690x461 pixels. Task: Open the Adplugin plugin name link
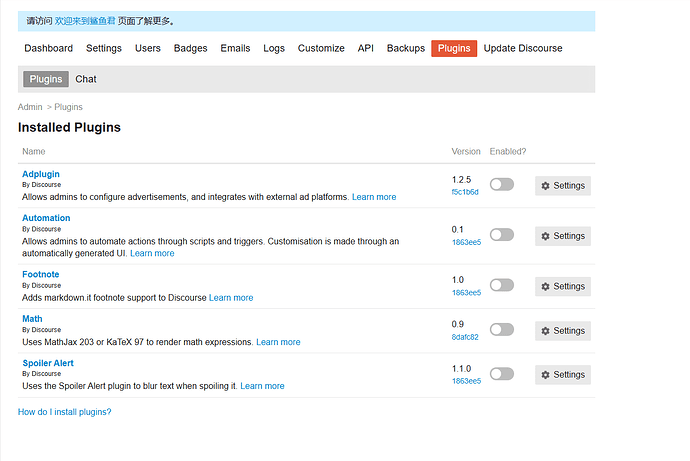(41, 174)
